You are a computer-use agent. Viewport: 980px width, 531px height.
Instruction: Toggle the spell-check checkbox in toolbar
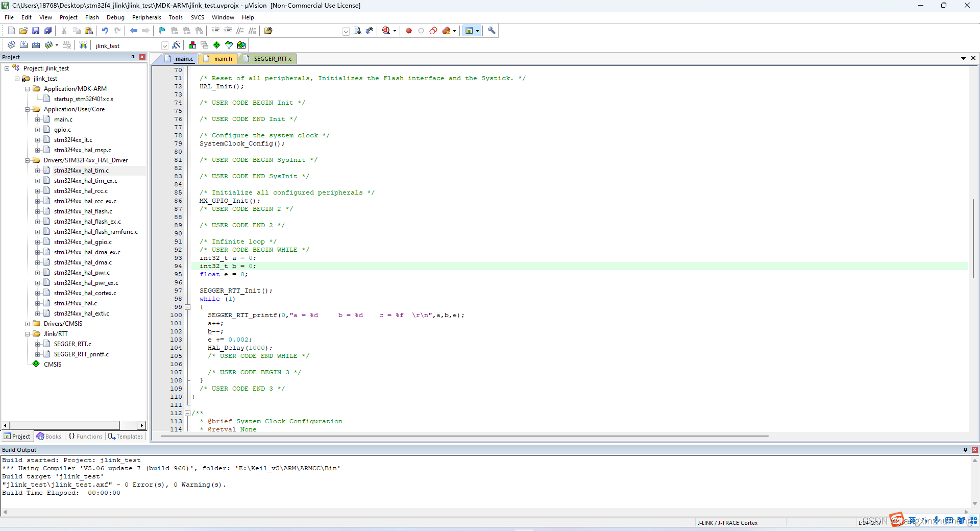346,31
